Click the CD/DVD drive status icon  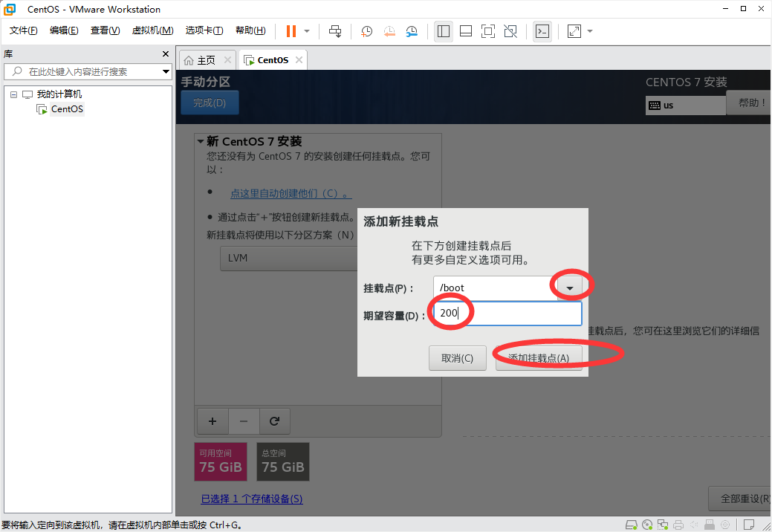pyautogui.click(x=647, y=525)
